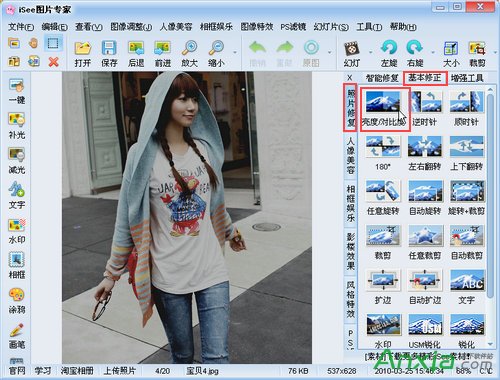
Task: Click the 保存 (save) toolbar icon
Action: click(109, 53)
